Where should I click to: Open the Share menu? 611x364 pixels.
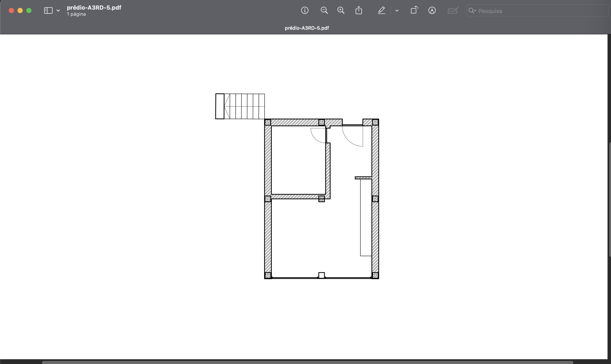(359, 10)
